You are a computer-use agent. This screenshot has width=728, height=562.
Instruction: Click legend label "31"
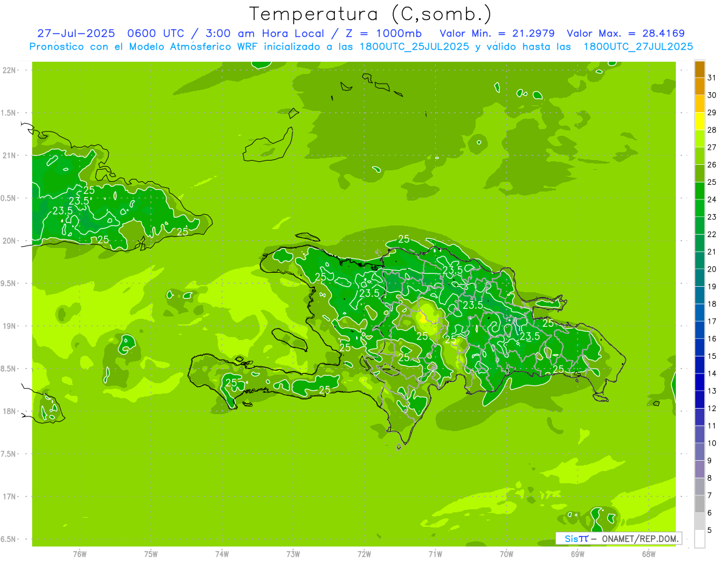click(x=712, y=78)
